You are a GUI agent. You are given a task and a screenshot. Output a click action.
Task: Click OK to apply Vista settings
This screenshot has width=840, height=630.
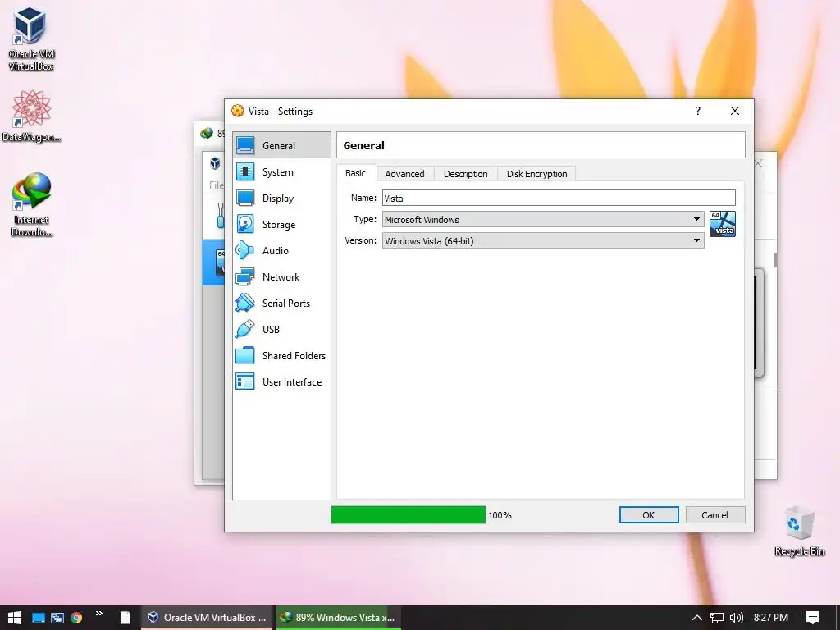(x=649, y=515)
